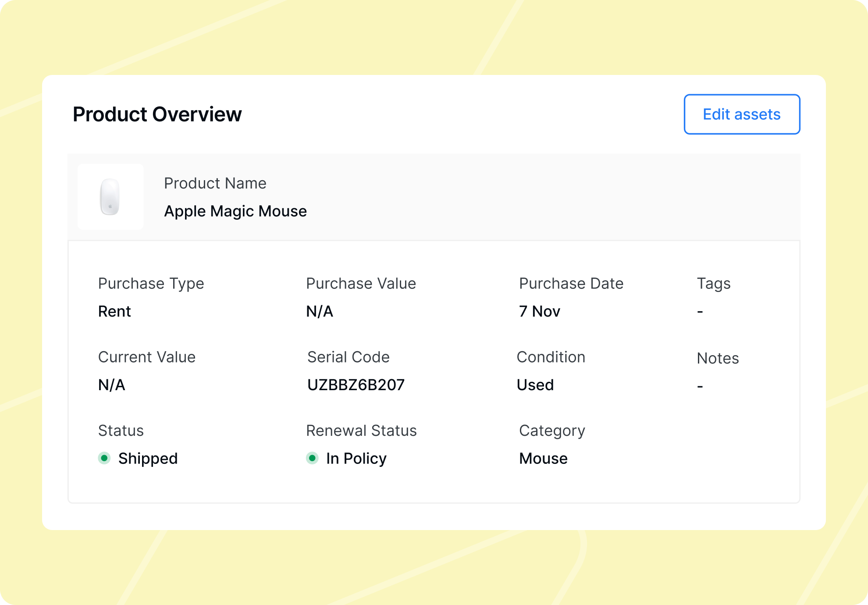Click the Product Name label

click(215, 183)
